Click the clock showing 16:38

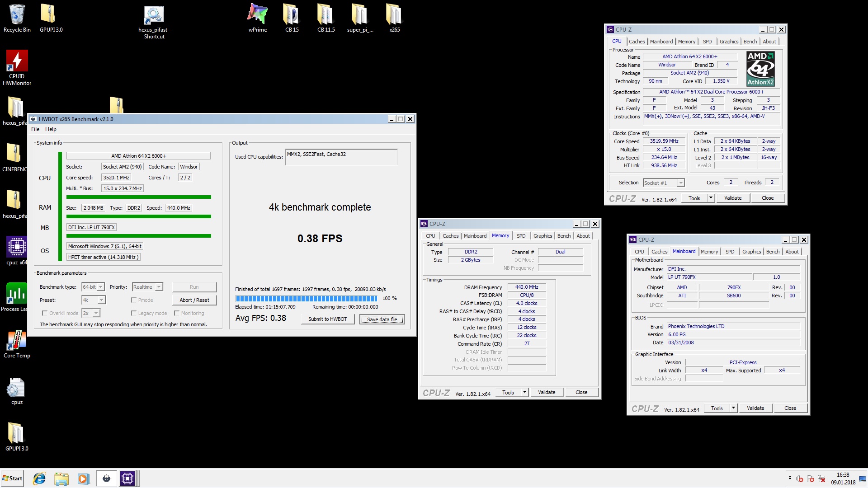coord(843,475)
